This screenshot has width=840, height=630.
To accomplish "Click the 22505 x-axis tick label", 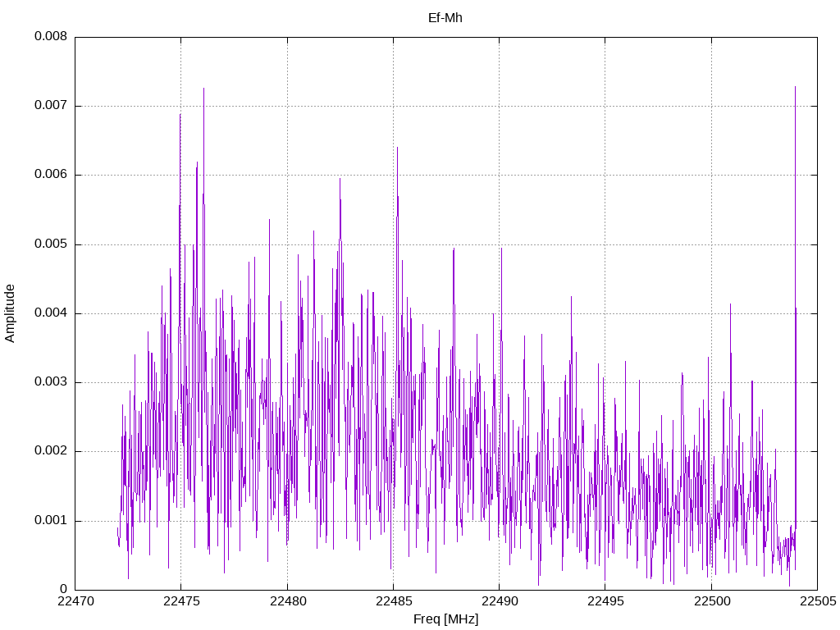I will point(817,601).
